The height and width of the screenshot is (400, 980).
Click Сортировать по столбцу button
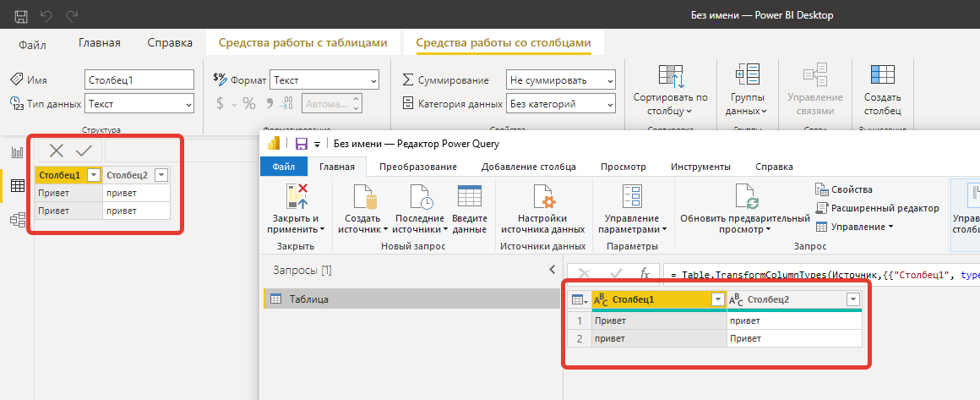pos(671,90)
